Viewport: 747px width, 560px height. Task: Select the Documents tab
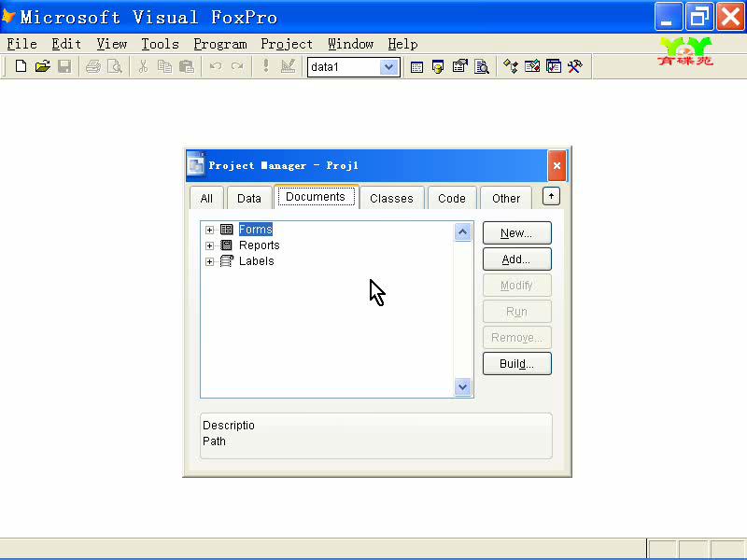click(x=316, y=197)
